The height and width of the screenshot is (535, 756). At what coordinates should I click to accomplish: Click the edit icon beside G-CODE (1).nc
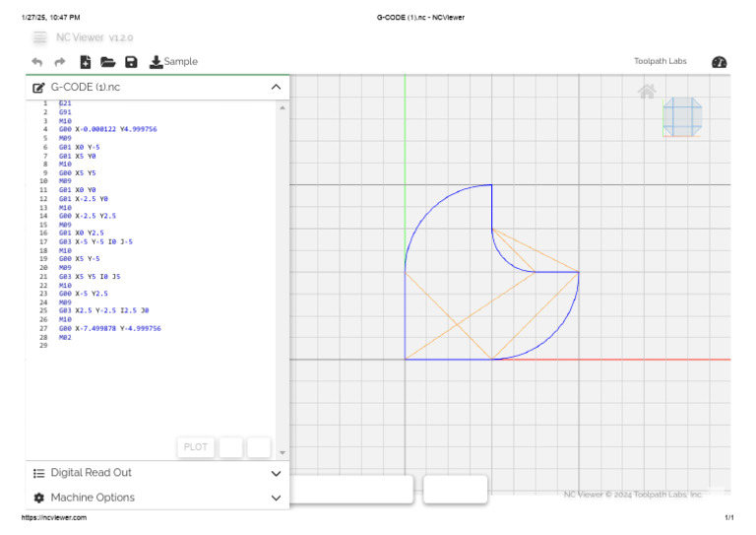click(39, 88)
